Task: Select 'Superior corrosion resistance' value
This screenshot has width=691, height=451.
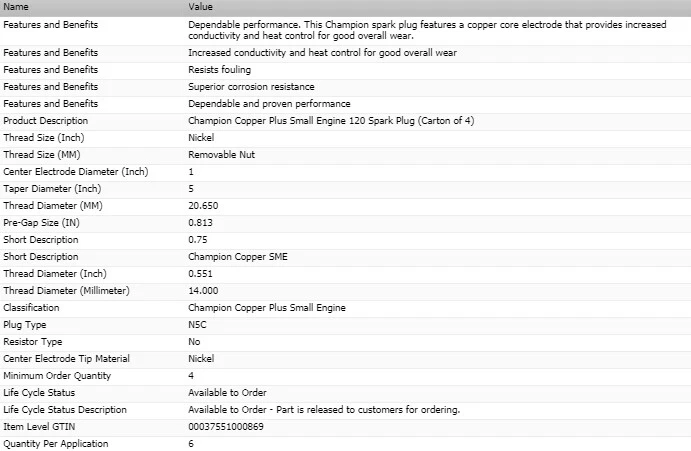Action: 251,87
